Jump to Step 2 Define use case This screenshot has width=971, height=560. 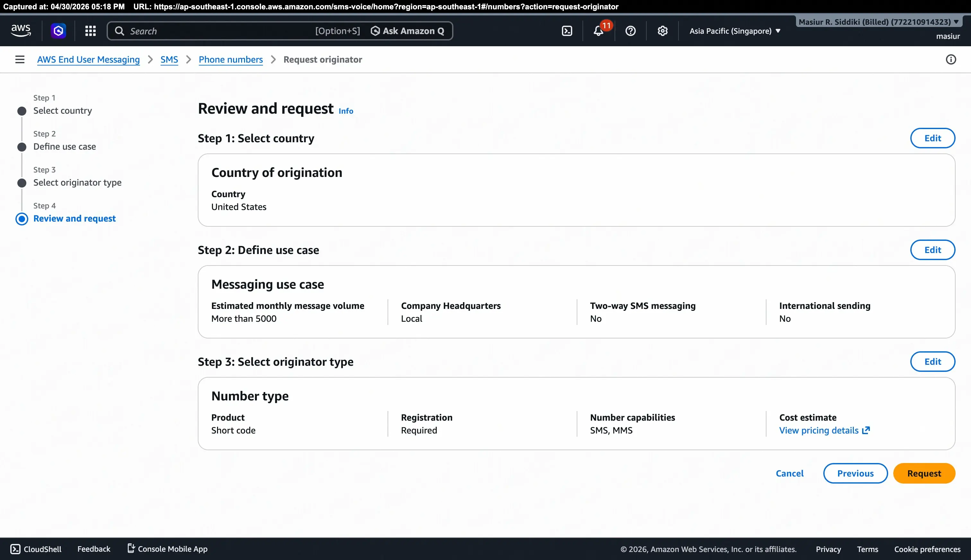coord(65,146)
